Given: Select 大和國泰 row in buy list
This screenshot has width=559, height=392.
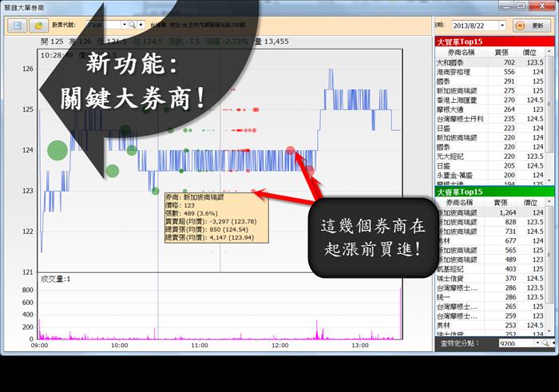Looking at the screenshot, I should coord(490,62).
